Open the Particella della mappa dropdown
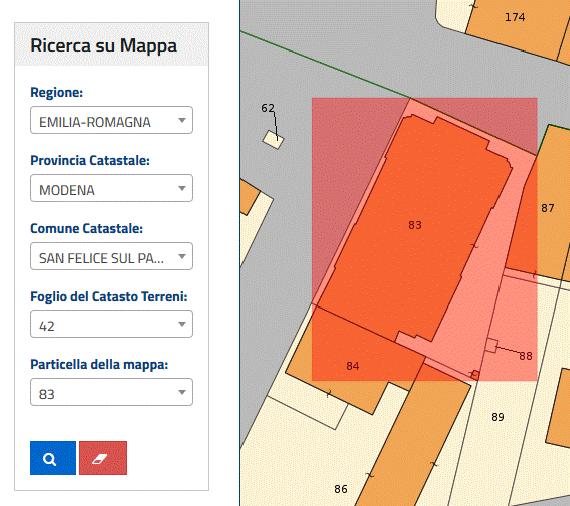This screenshot has width=570, height=506. [111, 392]
